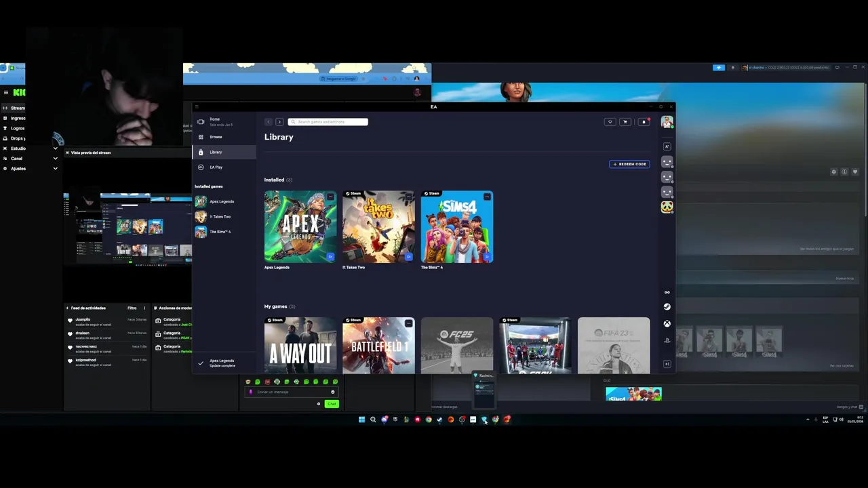Open Windows taskbar search
This screenshot has height=488, width=868.
click(x=373, y=420)
